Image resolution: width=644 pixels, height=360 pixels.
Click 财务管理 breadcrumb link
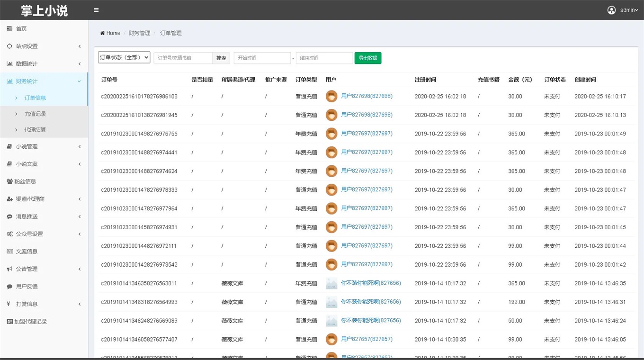139,33
